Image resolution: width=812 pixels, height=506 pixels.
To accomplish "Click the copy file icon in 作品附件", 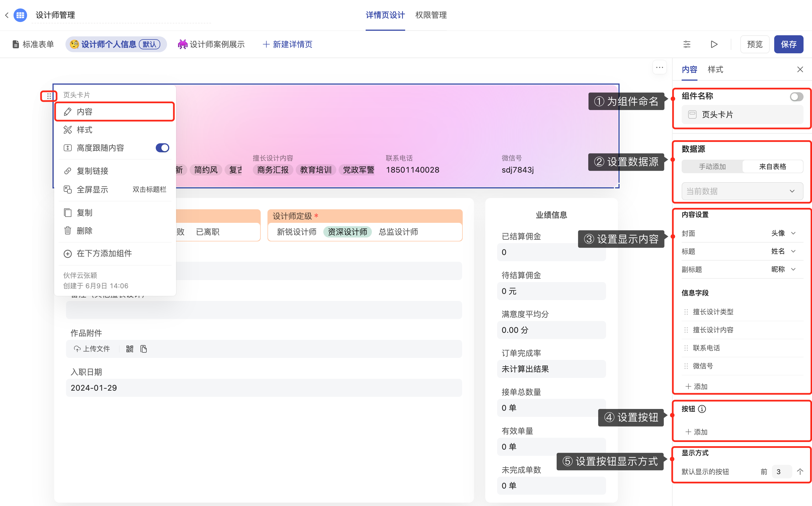I will 144,349.
